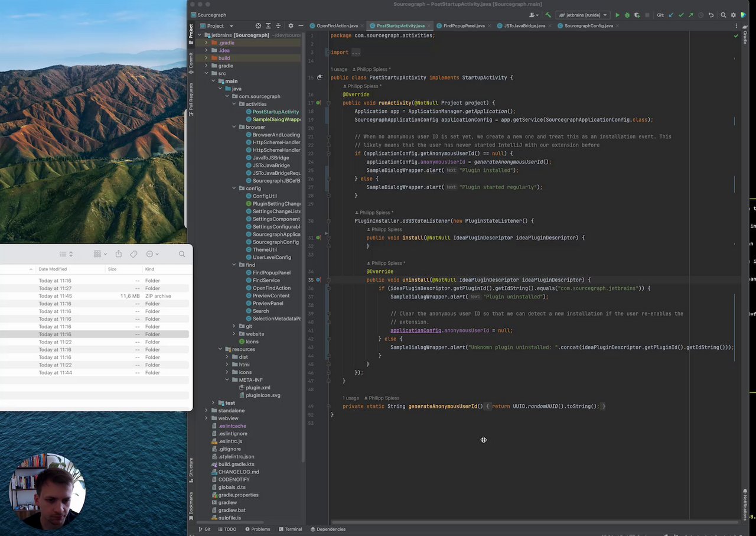Open the Commit tool window tab
Screen dimensions: 756x536
tap(191, 64)
